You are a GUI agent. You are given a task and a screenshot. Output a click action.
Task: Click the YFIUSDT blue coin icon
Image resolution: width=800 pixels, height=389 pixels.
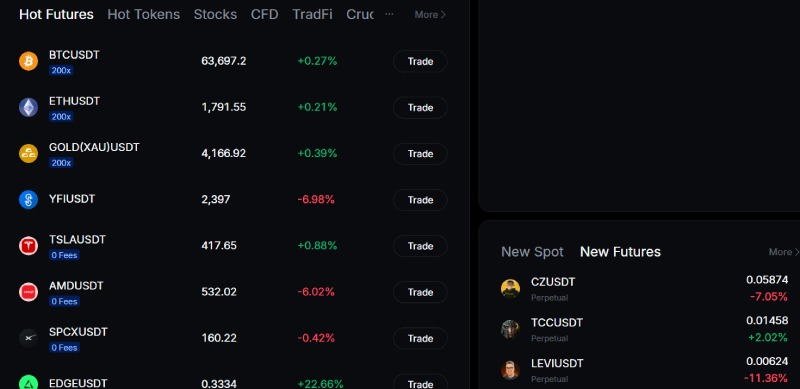click(29, 200)
